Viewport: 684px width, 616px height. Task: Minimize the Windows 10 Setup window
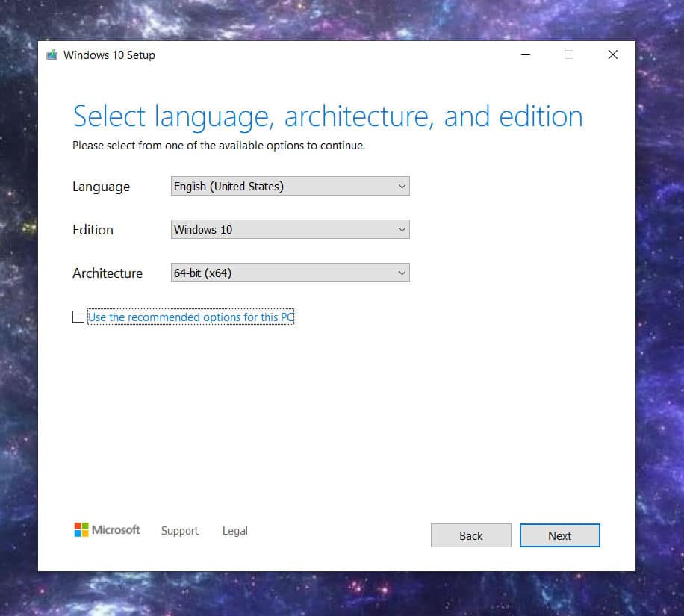(x=524, y=55)
